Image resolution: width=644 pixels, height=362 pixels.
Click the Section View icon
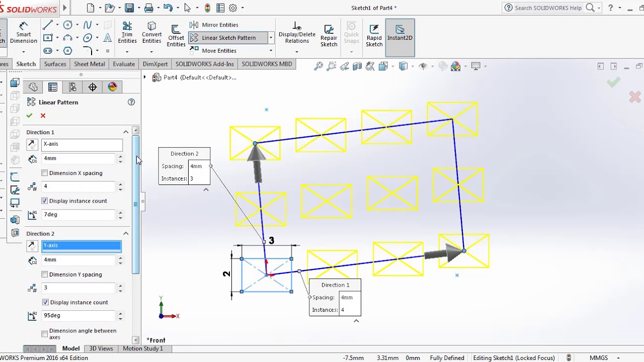click(x=357, y=66)
